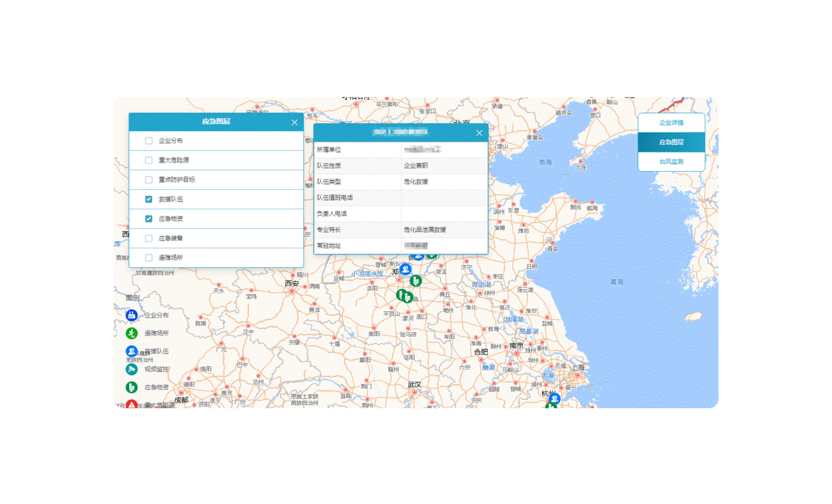832x504 pixels.
Task: Click the 危化品泄漏救援 value cell
Action: 444,230
